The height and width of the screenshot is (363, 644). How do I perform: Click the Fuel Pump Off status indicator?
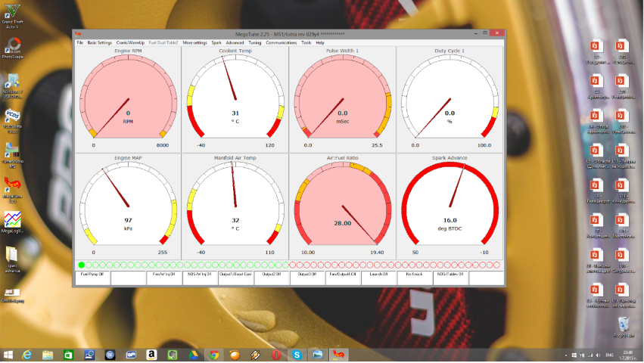(93, 275)
